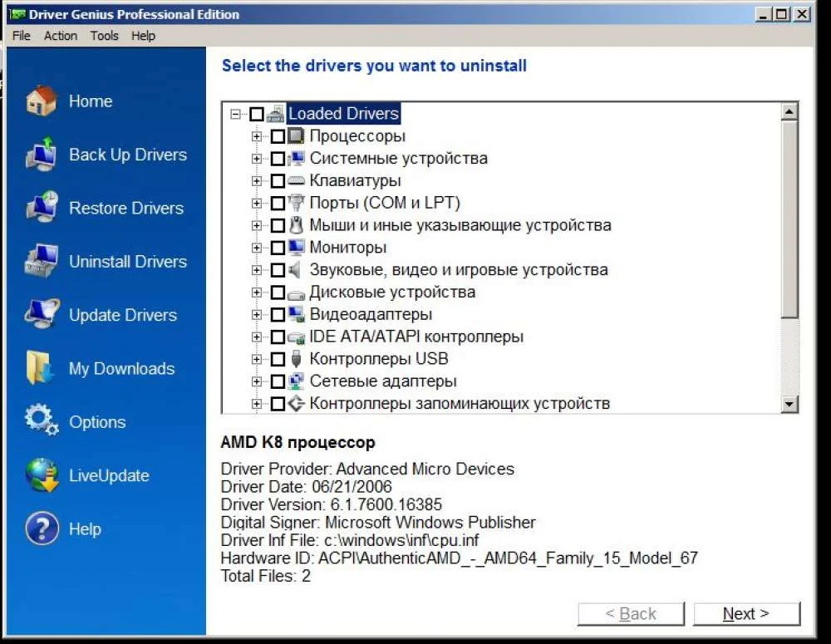The width and height of the screenshot is (831, 644).
Task: Check the Контроллеры USB checkbox
Action: click(278, 359)
